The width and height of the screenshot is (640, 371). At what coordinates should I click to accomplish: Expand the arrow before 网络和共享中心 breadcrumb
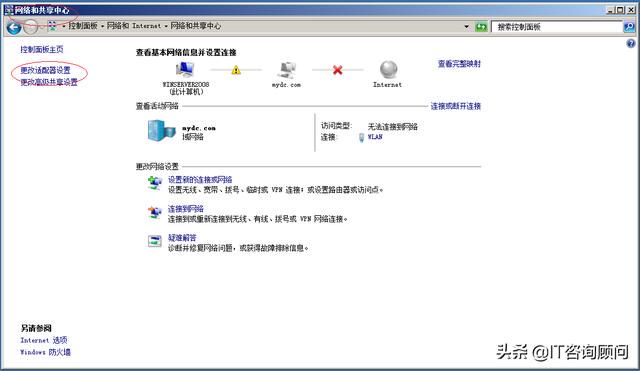tap(166, 26)
